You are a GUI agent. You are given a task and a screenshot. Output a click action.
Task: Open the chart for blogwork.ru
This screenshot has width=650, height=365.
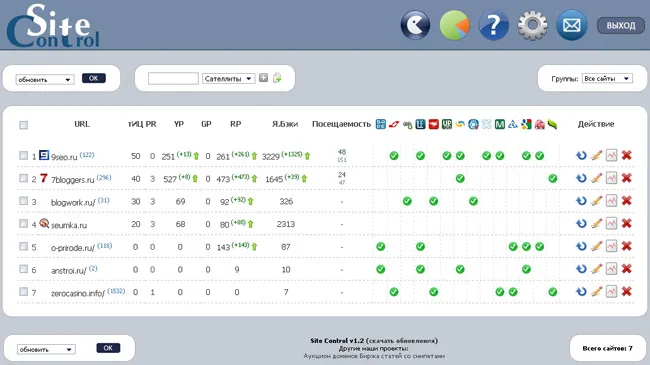pyautogui.click(x=611, y=201)
